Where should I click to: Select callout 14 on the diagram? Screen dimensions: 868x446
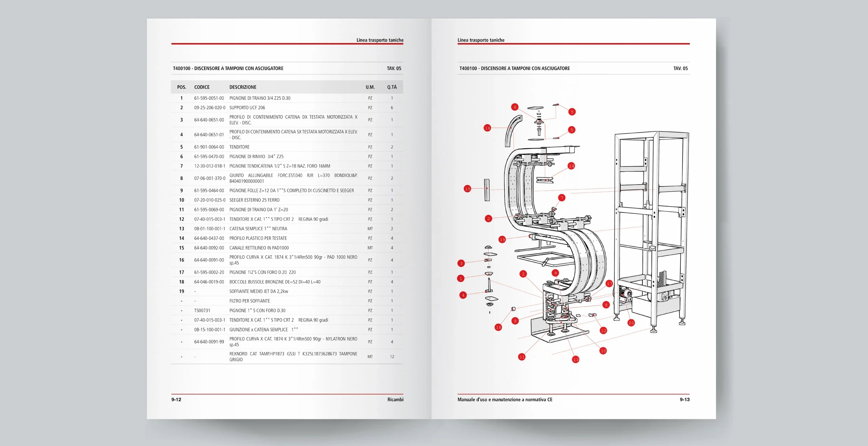click(x=571, y=166)
